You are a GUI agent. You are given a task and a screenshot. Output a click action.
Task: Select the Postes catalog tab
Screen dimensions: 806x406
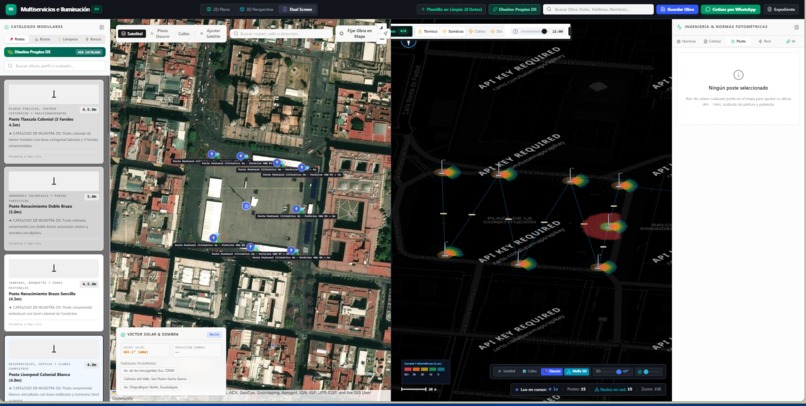click(17, 39)
